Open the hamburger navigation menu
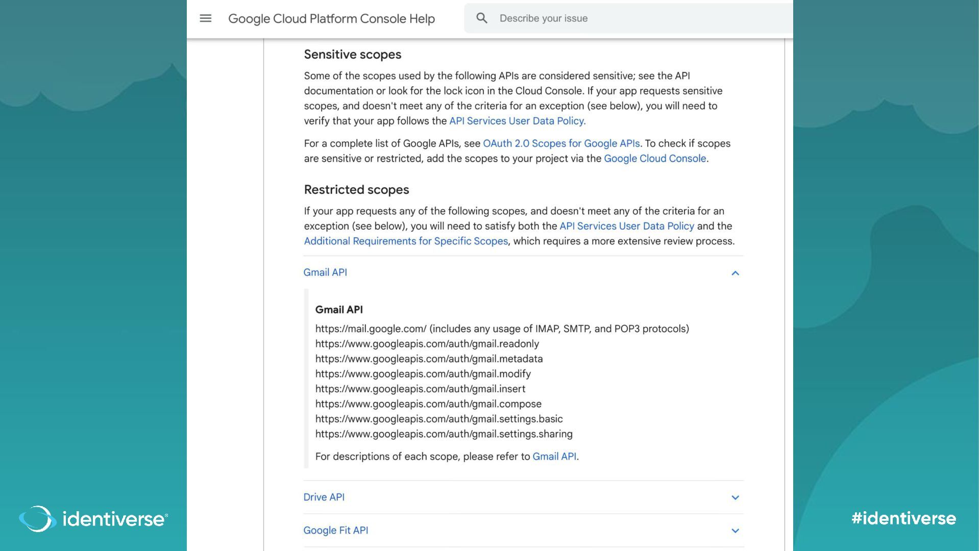The image size is (980, 551). point(205,19)
